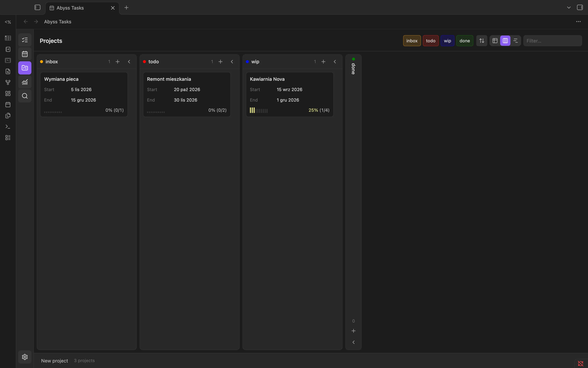Switch to kanban board view layout
This screenshot has height=368, width=588.
(x=505, y=41)
